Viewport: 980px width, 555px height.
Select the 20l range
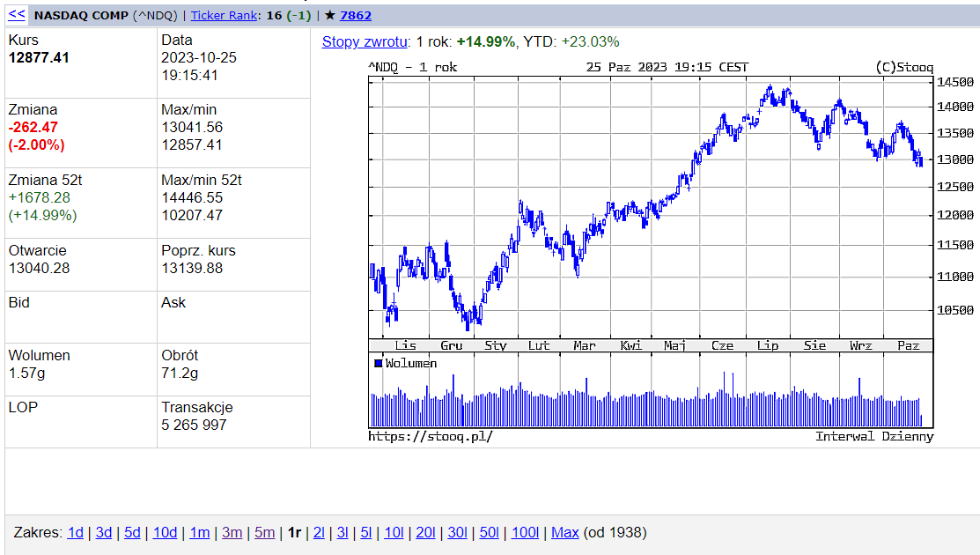pyautogui.click(x=425, y=532)
